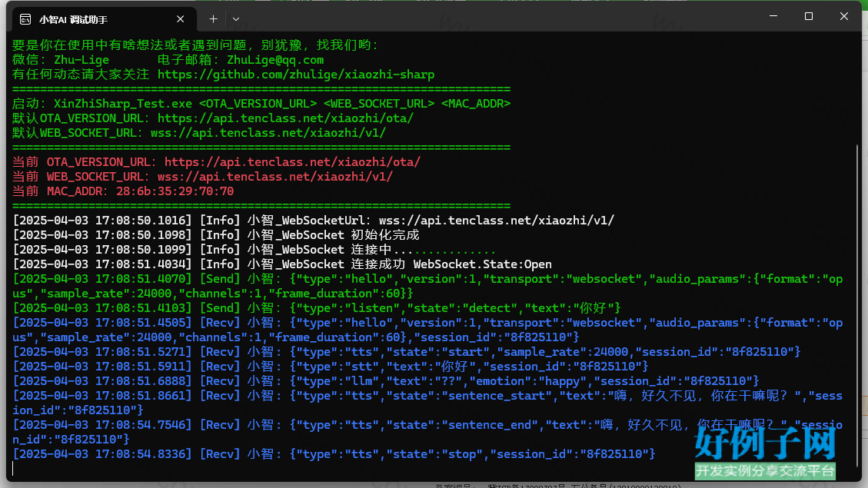Image resolution: width=868 pixels, height=488 pixels.
Task: Close the terminal window
Action: point(843,16)
